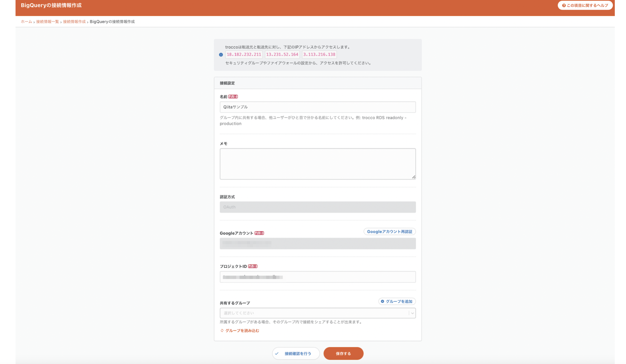Click the プロジェクトID label

coord(233,266)
